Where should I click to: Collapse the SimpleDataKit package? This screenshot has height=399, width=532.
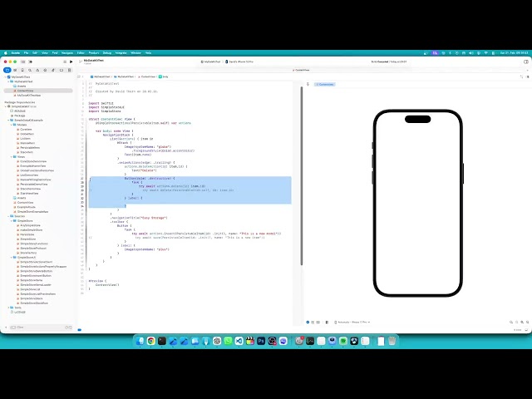6,106
